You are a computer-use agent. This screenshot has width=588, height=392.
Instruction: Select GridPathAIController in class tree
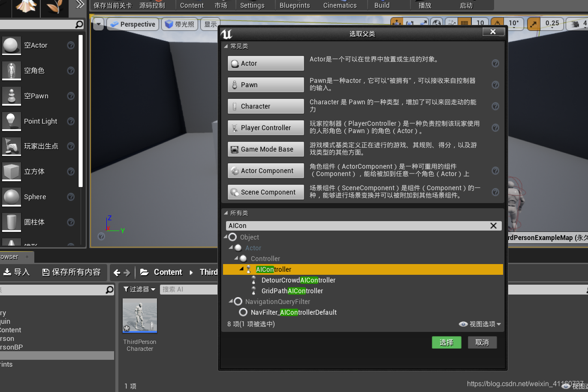[292, 291]
